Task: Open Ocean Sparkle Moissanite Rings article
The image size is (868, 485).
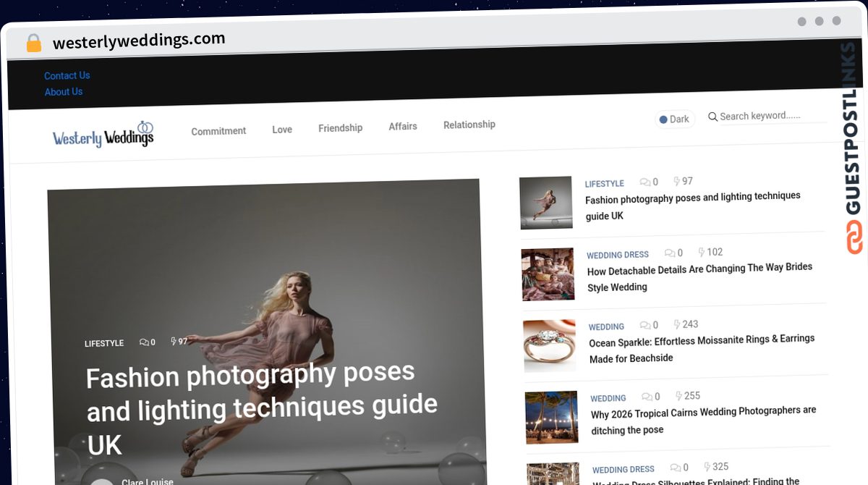Action: click(702, 348)
